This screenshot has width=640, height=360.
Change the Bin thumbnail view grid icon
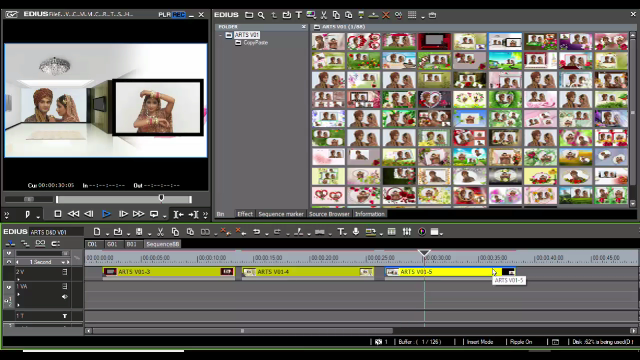pos(412,15)
